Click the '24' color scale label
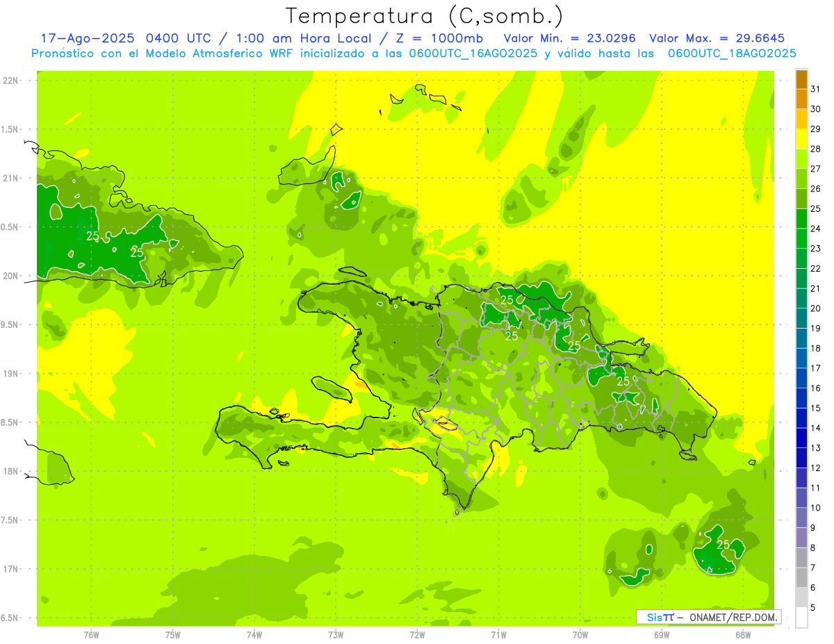This screenshot has height=644, width=834. [x=816, y=229]
